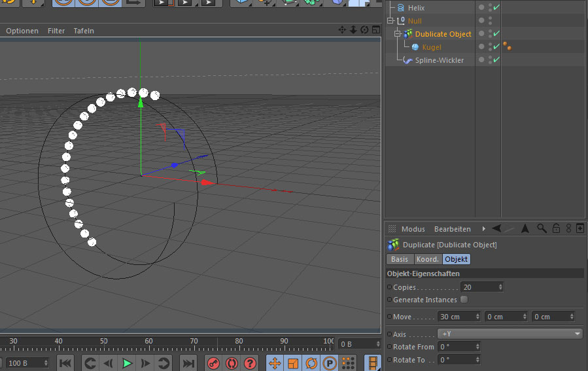
Task: Collapse the Dublicate Object tree node
Action: tap(397, 34)
